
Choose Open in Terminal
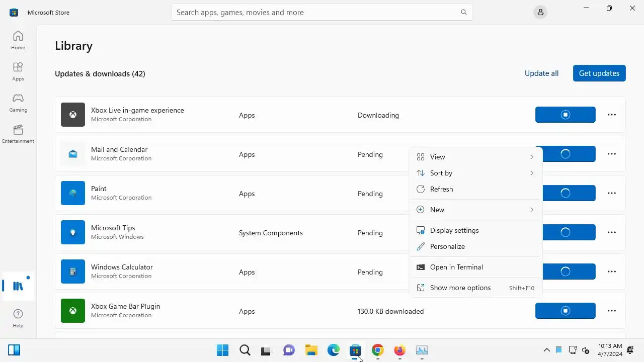pos(475,267)
